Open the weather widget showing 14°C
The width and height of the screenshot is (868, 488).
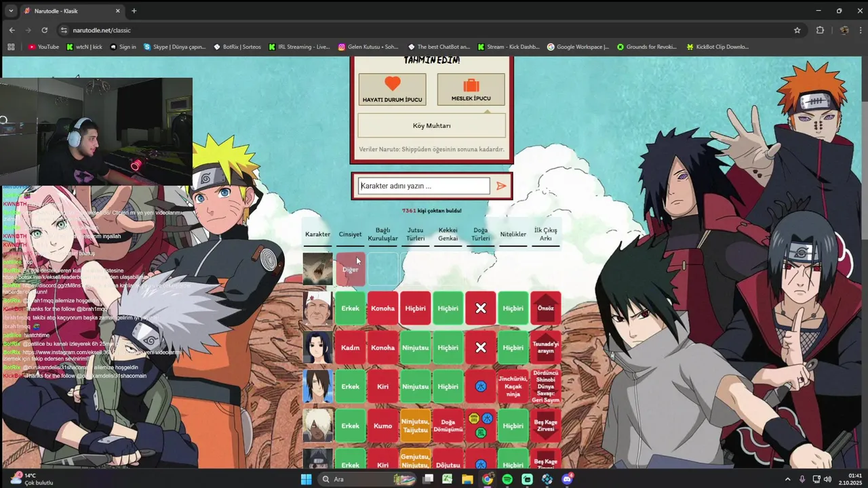coord(32,479)
